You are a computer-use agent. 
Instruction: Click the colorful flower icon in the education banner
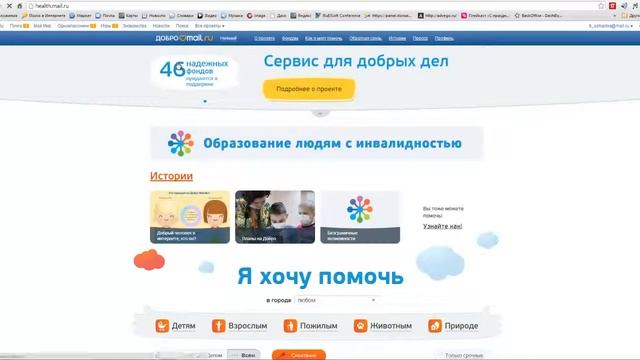(x=180, y=143)
